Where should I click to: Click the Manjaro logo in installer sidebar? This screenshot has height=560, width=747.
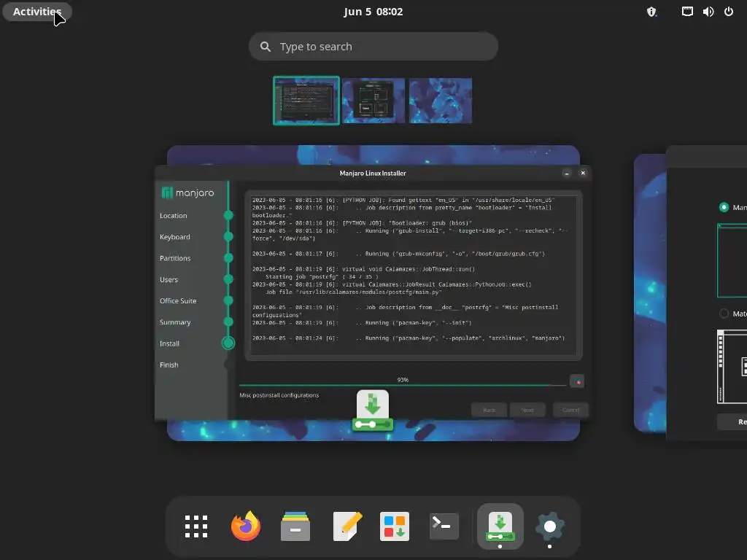tap(187, 192)
